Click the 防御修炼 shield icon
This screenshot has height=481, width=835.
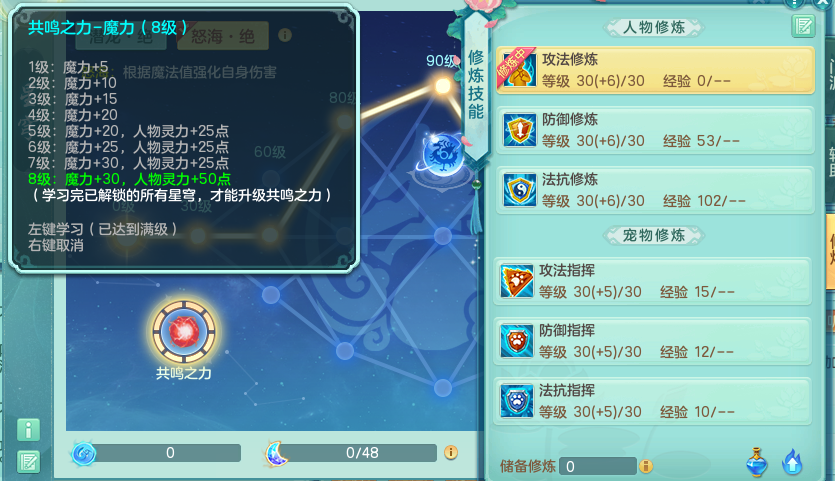coord(520,129)
